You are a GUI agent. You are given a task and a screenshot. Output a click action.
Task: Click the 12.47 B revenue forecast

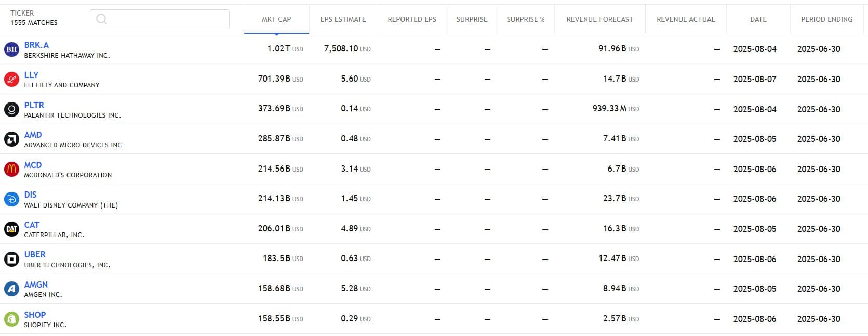click(619, 259)
